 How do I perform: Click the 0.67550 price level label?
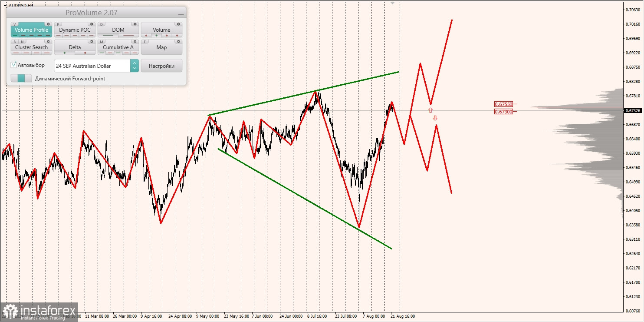click(x=503, y=104)
